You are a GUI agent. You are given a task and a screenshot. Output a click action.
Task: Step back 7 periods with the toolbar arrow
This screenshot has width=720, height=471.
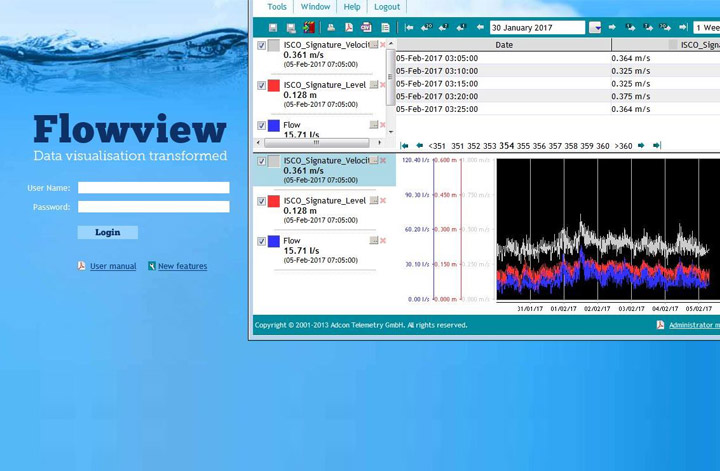pyautogui.click(x=444, y=28)
